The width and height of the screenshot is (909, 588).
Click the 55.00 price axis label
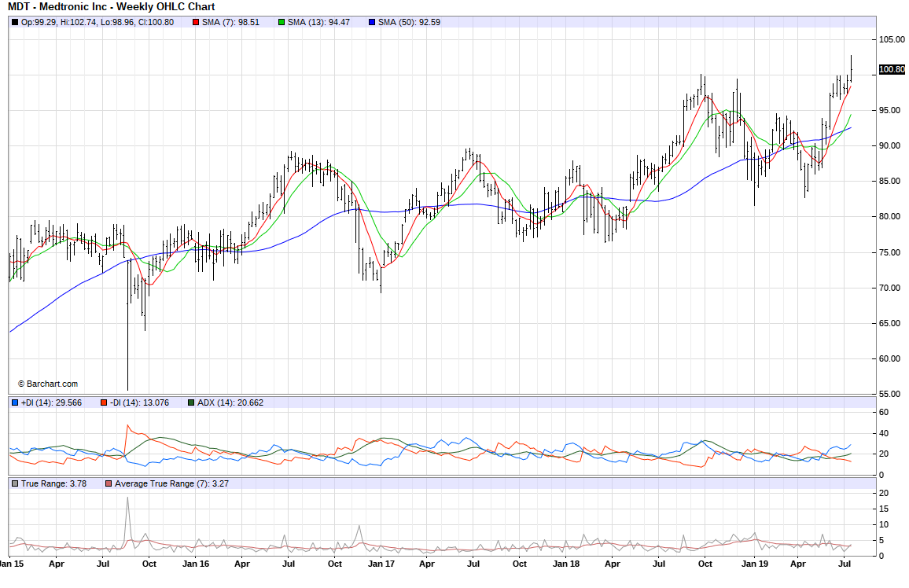click(889, 394)
